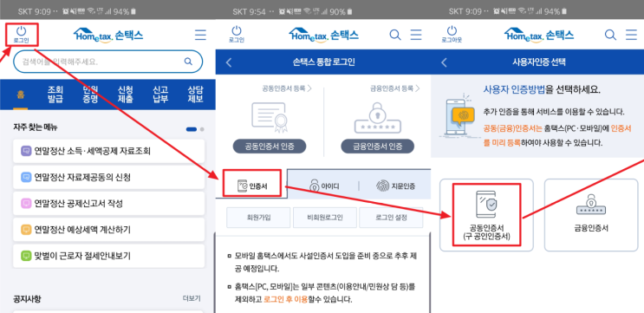Tap search icon on 통합 로그인 screen header

(394, 35)
